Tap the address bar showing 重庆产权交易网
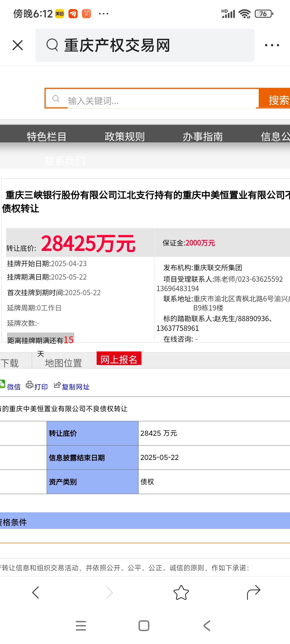Viewport: 290px width, 644px height. (145, 45)
